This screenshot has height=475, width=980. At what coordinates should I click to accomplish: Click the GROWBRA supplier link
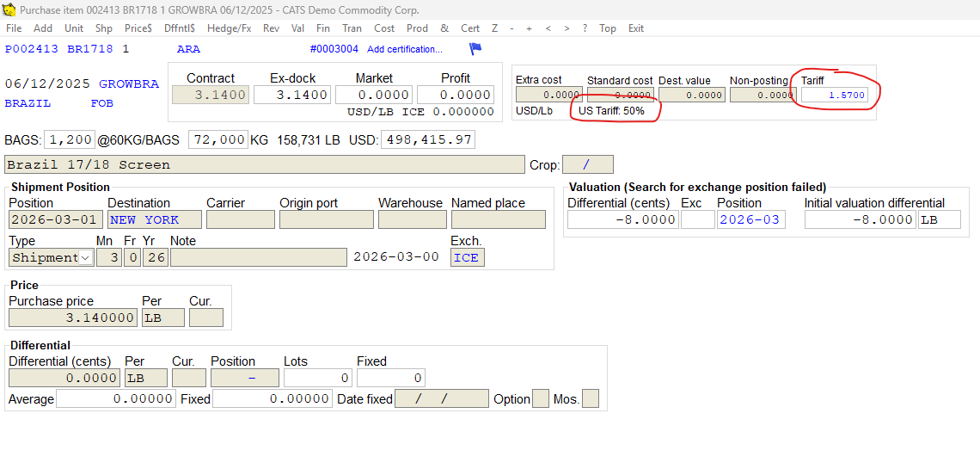point(129,83)
